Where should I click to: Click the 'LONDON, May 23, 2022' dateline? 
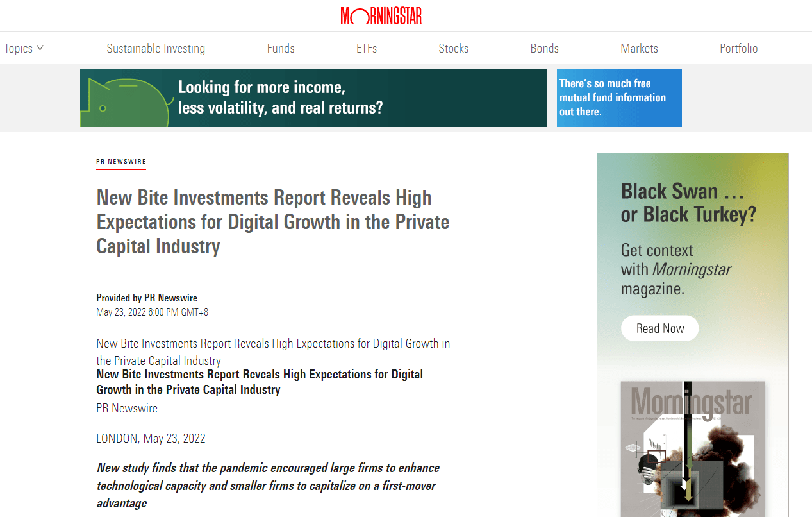(x=151, y=439)
